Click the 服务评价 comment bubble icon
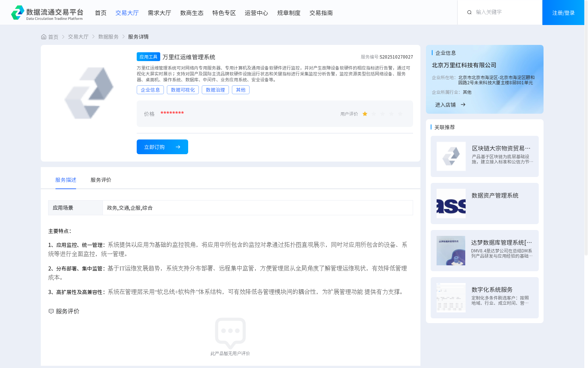Screen dimensions: 588x368 click(x=51, y=311)
